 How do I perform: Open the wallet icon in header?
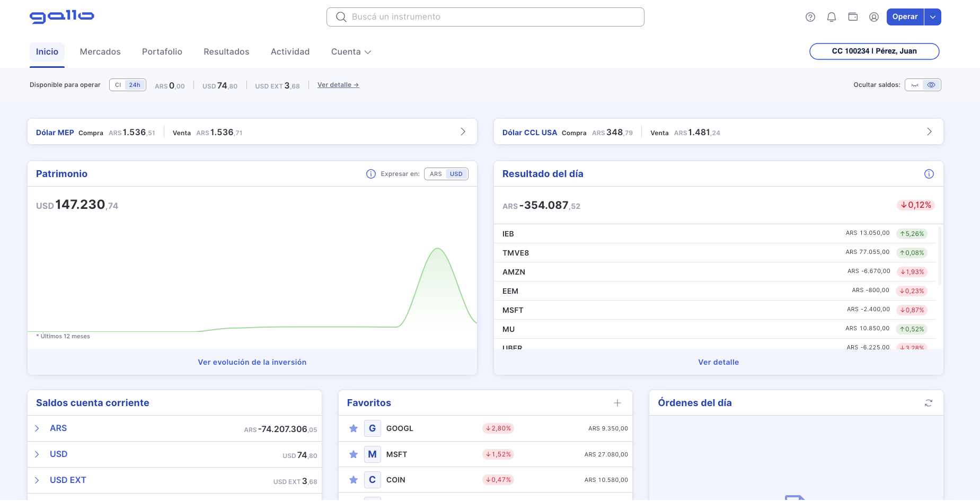click(x=853, y=17)
